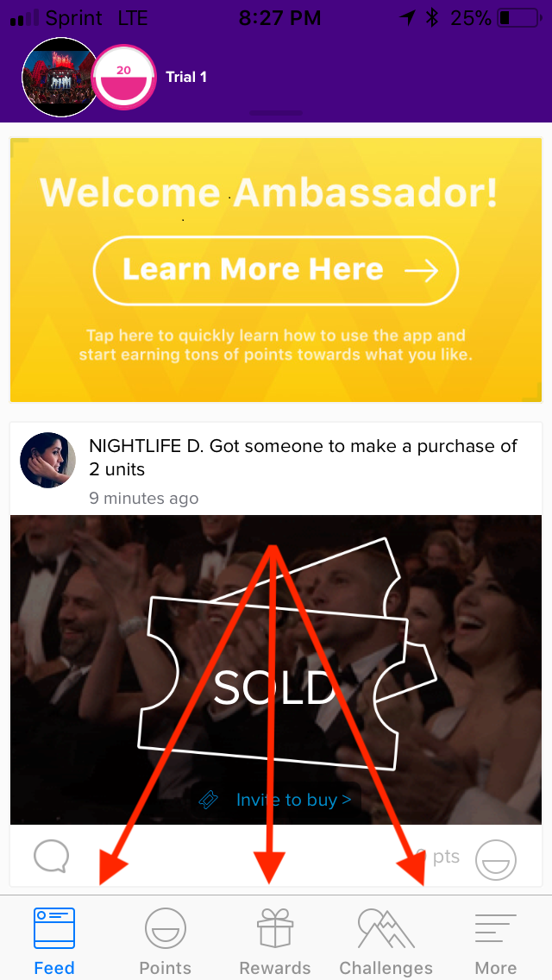This screenshot has width=552, height=980.
Task: Tap the comment speech bubble icon
Action: (x=51, y=857)
